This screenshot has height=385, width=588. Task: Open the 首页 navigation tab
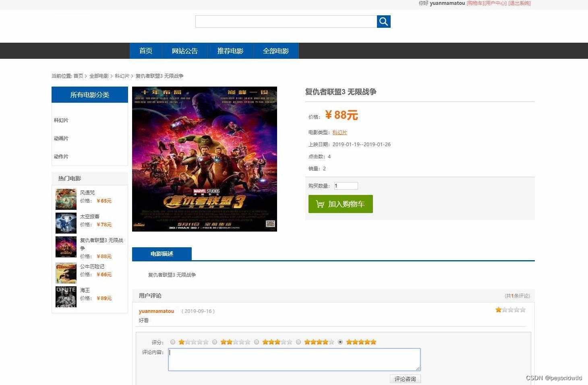146,51
